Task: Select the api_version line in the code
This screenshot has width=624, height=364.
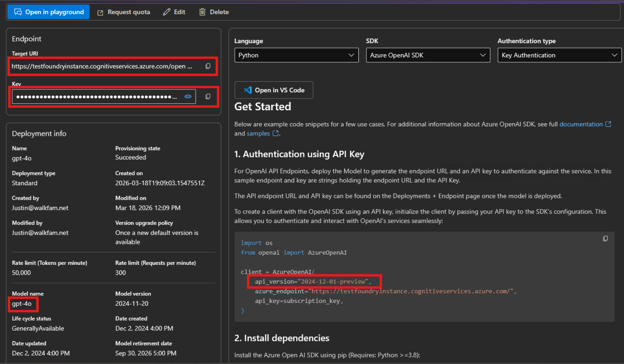Action: pos(313,281)
